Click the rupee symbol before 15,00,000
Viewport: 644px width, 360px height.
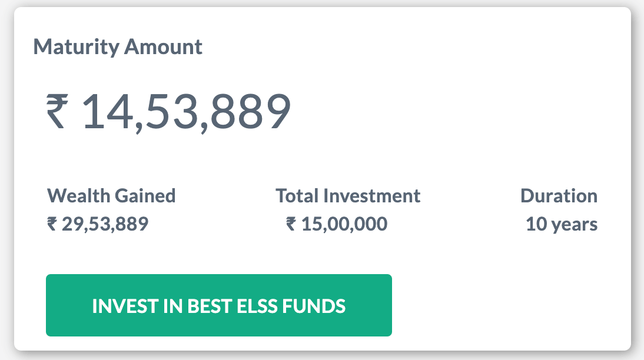(291, 224)
